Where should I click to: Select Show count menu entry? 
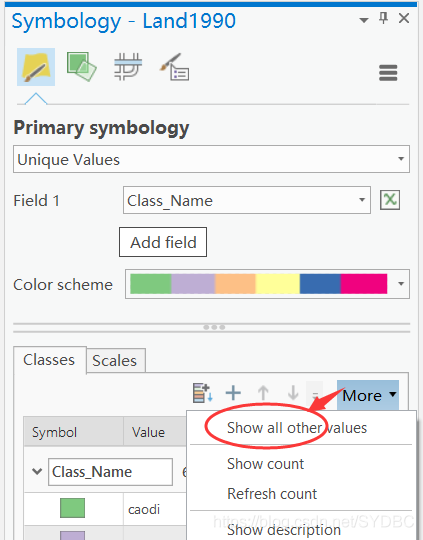(x=265, y=464)
